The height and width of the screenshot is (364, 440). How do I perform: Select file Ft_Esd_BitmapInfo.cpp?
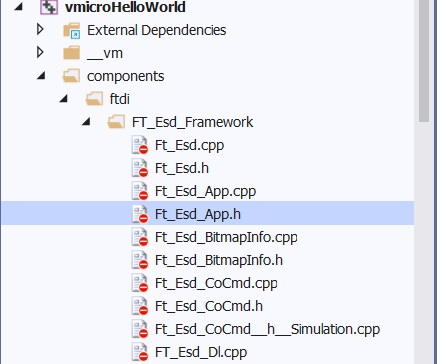click(x=226, y=237)
